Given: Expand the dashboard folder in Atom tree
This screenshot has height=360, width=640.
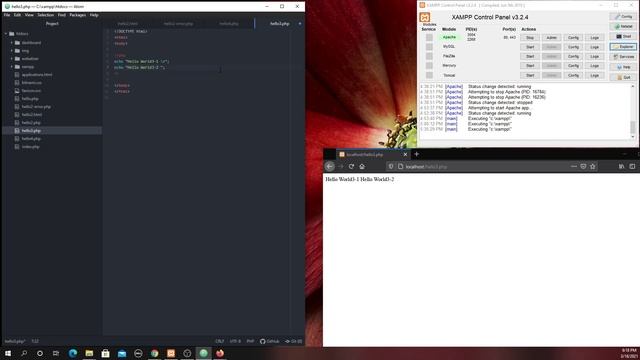Looking at the screenshot, I should tap(12, 42).
